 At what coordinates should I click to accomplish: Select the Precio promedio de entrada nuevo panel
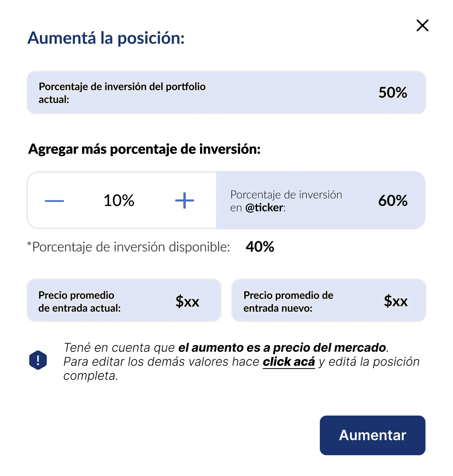coord(329,300)
